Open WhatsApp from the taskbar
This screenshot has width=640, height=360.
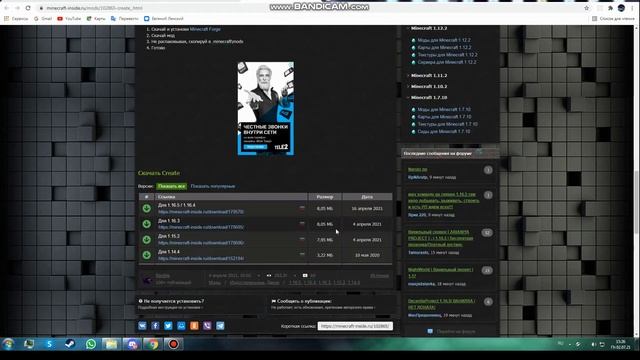point(91,344)
